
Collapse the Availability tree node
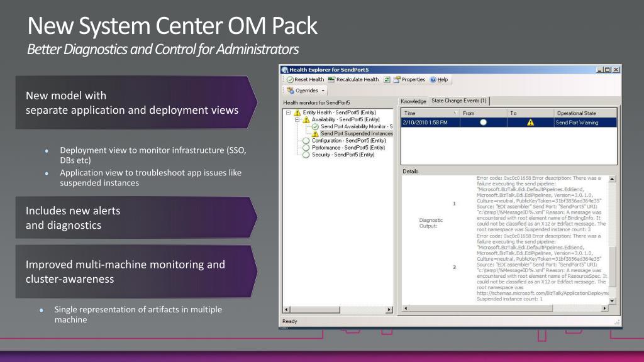(x=297, y=120)
